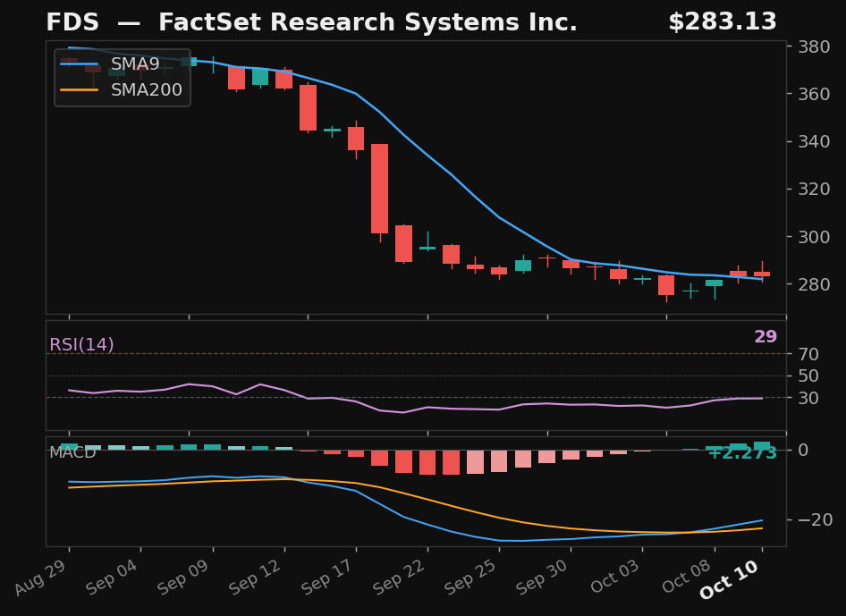
Task: Click the MACD panel label
Action: coord(72,452)
